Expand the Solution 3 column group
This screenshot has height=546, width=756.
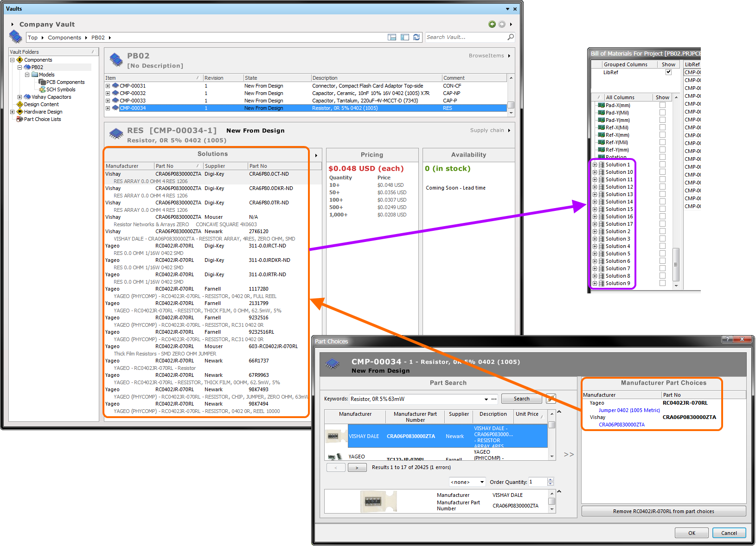tap(595, 239)
